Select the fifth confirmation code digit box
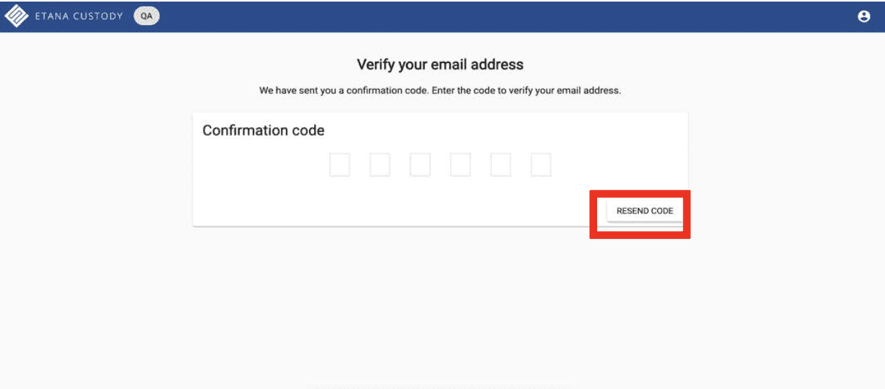Screen dimensions: 885x389 [x=501, y=165]
